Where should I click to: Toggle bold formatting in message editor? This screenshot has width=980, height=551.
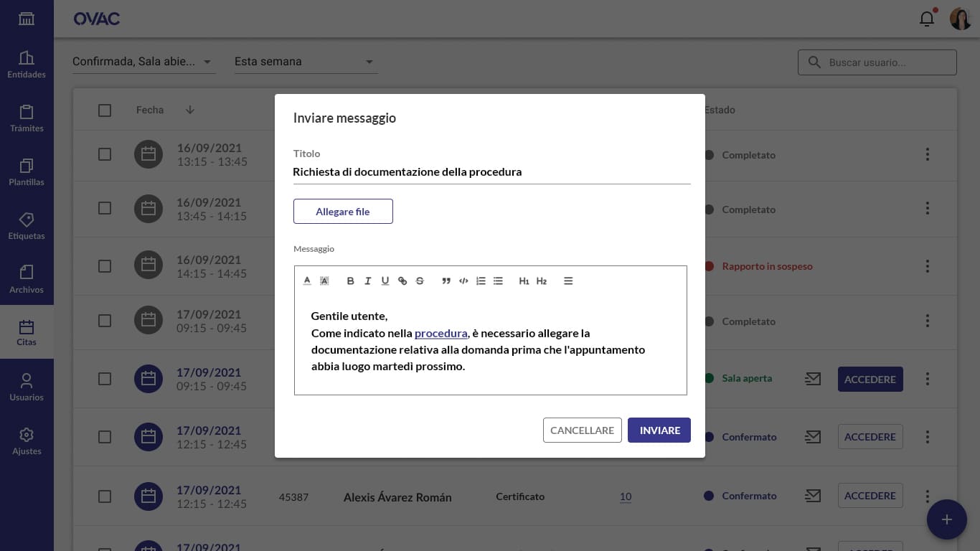350,281
